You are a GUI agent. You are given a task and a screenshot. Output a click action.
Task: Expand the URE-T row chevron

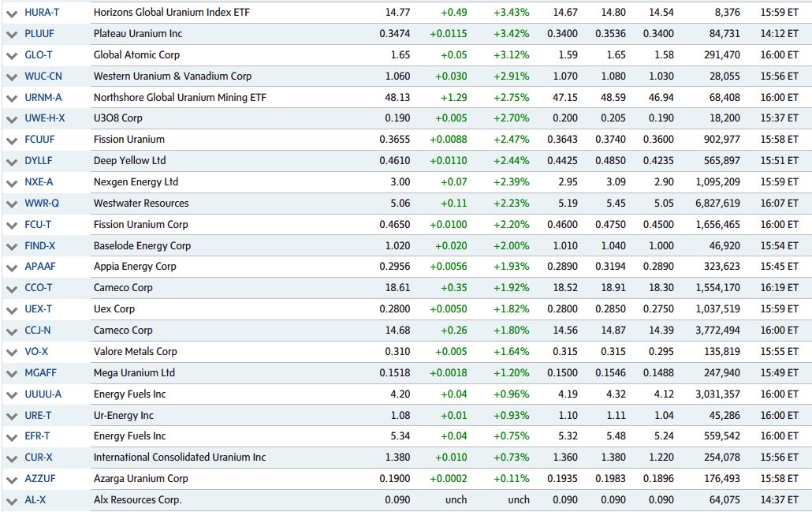click(x=11, y=416)
